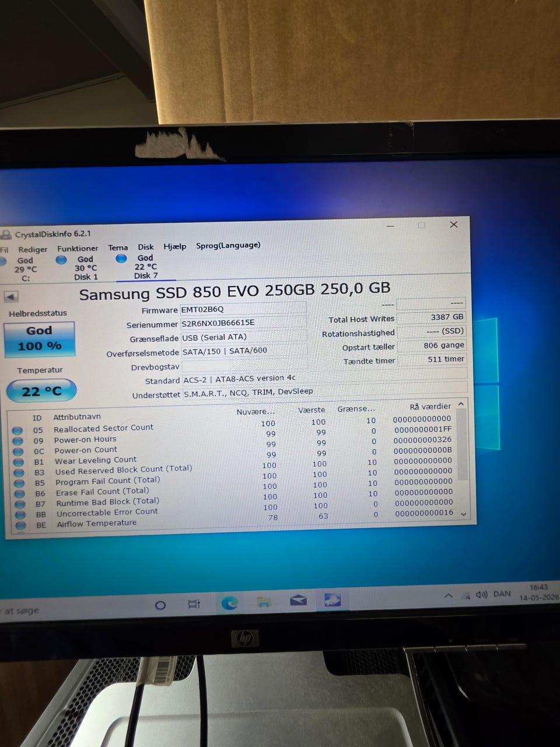Select the Power-on Hours attribute name

(85, 439)
